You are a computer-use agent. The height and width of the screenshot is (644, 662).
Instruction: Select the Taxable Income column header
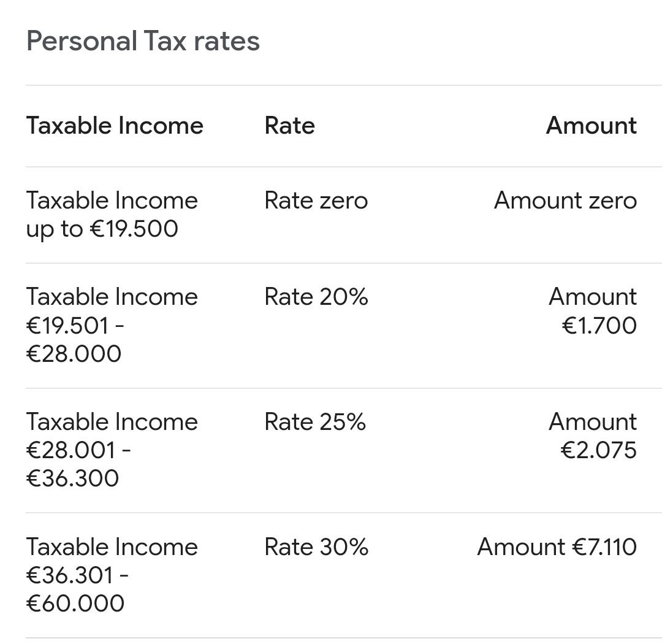point(115,126)
